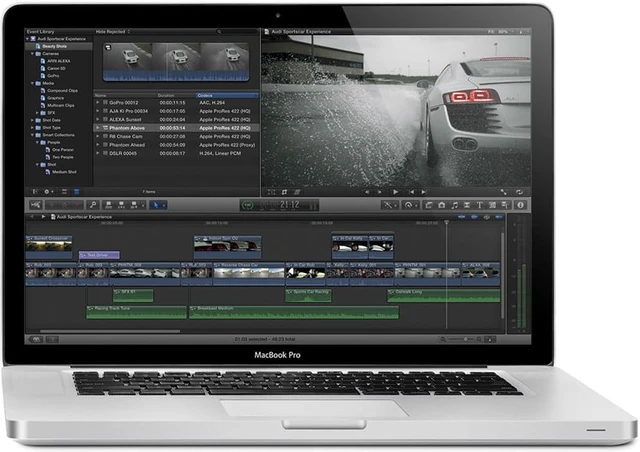The height and width of the screenshot is (452, 640).
Task: Toggle loop playback in viewer
Action: click(520, 192)
